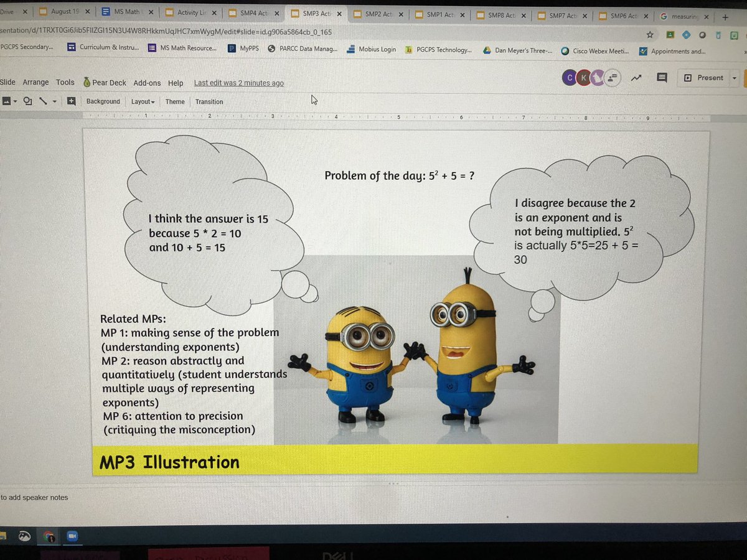This screenshot has height=560, width=747.
Task: Open the Curriculum & Instruction bookmark
Action: [x=101, y=47]
